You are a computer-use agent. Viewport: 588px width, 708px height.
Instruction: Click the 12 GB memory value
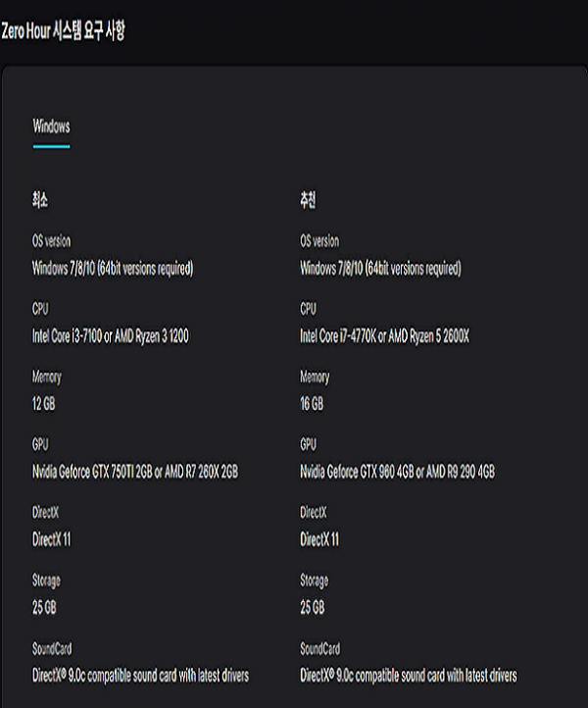tap(44, 404)
